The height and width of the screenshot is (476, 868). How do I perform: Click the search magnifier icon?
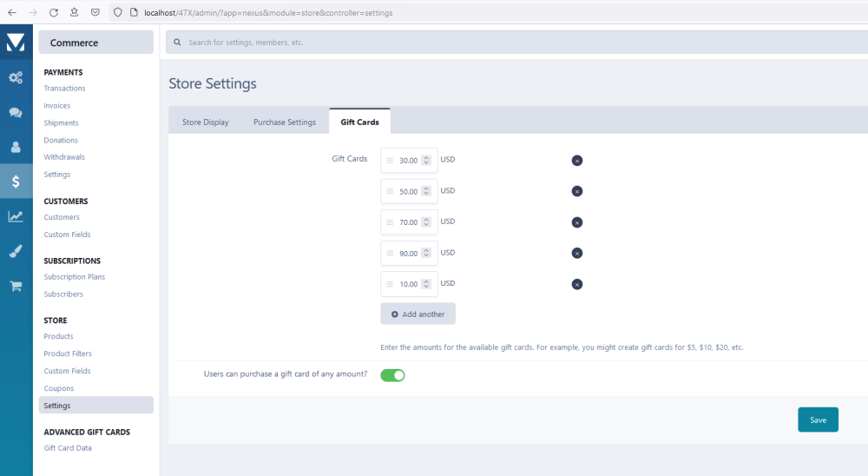tap(177, 42)
